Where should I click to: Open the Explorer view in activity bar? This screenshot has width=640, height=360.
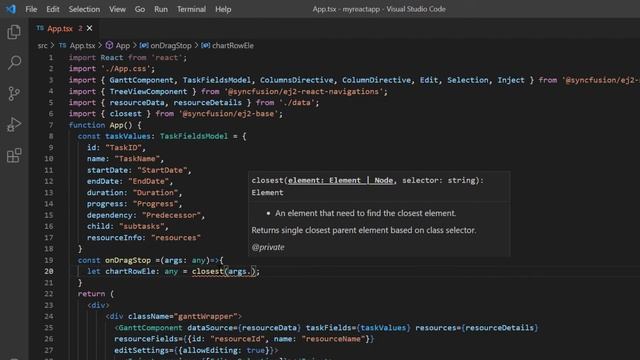tap(14, 32)
